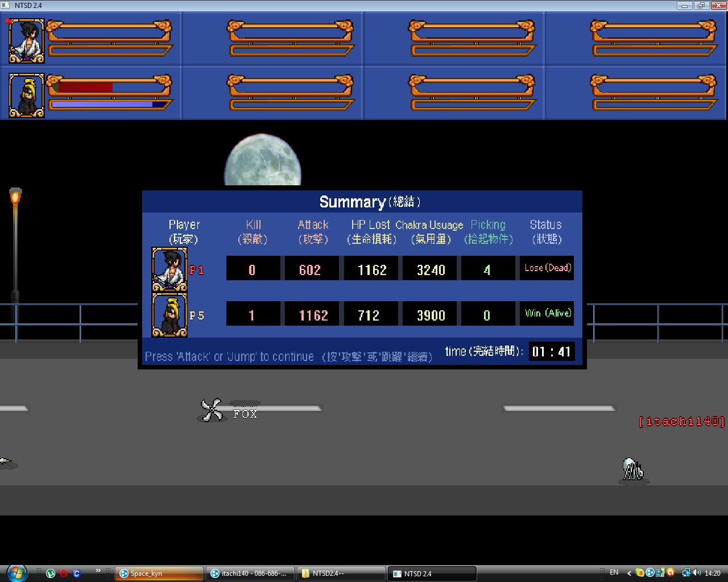The image size is (728, 582).
Task: Click P1's Chakra Usage value 3240
Action: coord(431,268)
